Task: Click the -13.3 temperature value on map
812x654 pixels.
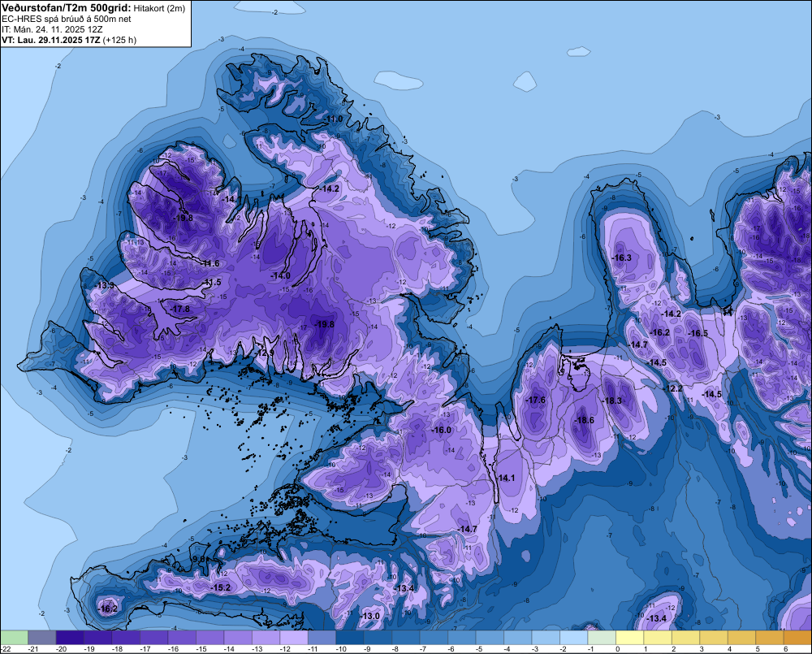Action: point(105,285)
